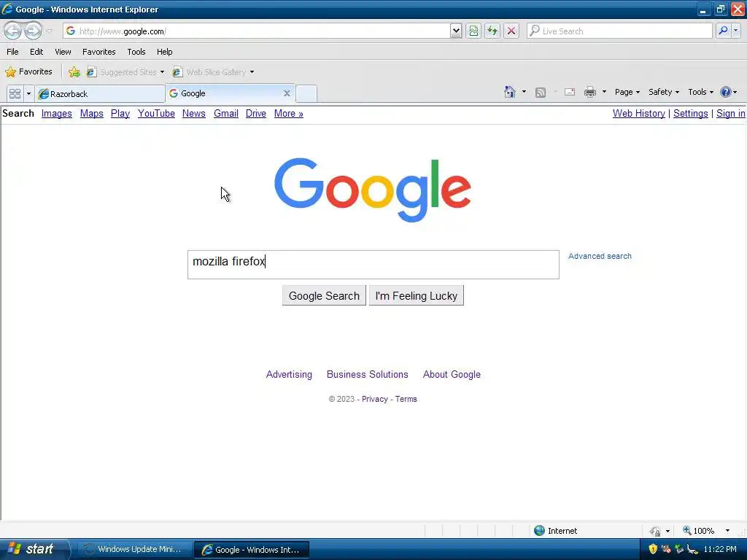Click the RSS feeds icon
Screen dimensions: 747x560
point(541,93)
